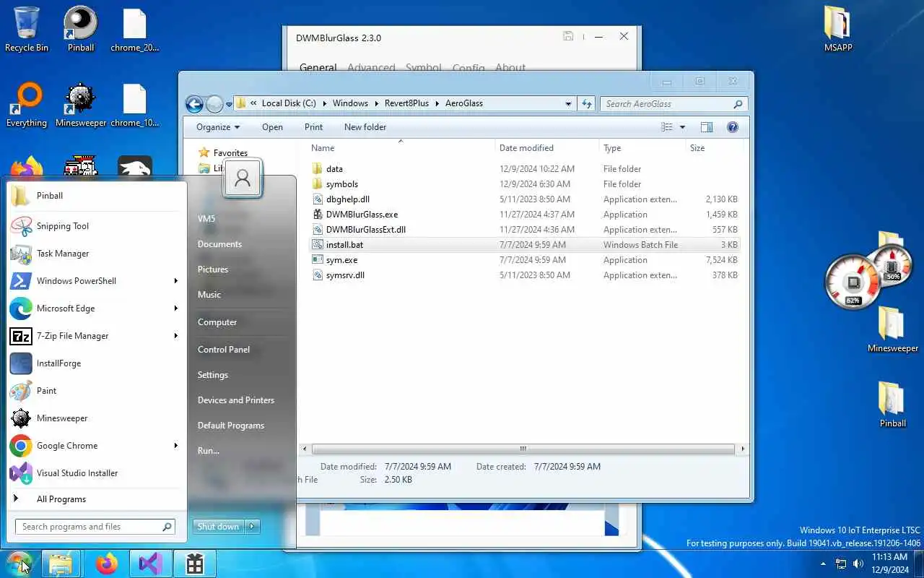Select the symbols folder row
Image resolution: width=924 pixels, height=578 pixels.
tap(525, 184)
